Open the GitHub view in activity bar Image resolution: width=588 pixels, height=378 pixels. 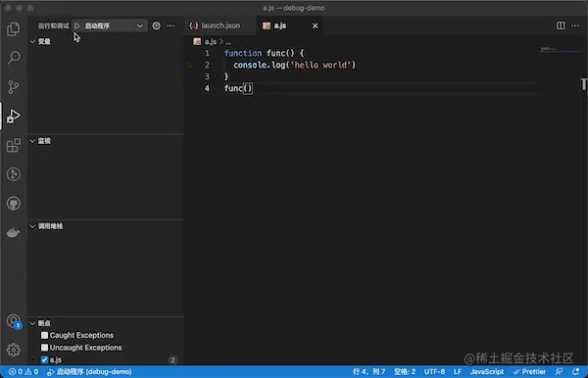pos(14,204)
